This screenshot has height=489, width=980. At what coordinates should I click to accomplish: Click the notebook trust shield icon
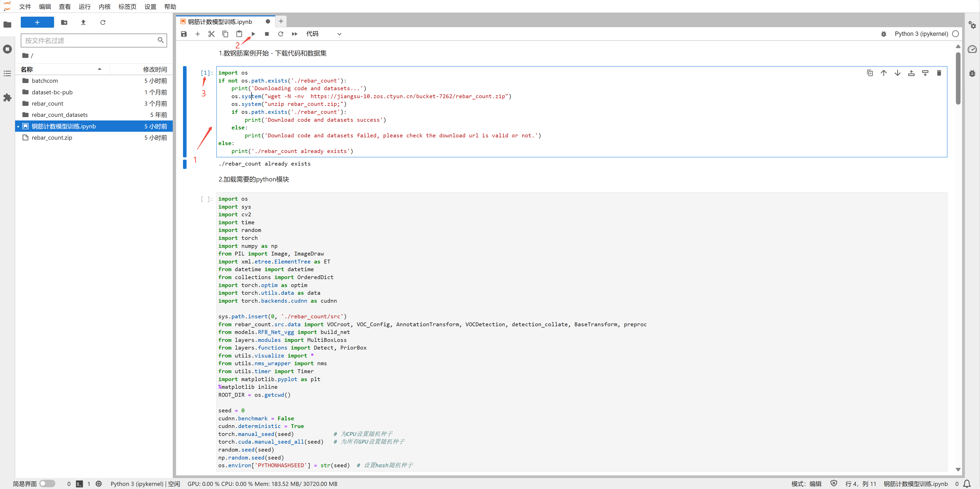click(x=834, y=483)
